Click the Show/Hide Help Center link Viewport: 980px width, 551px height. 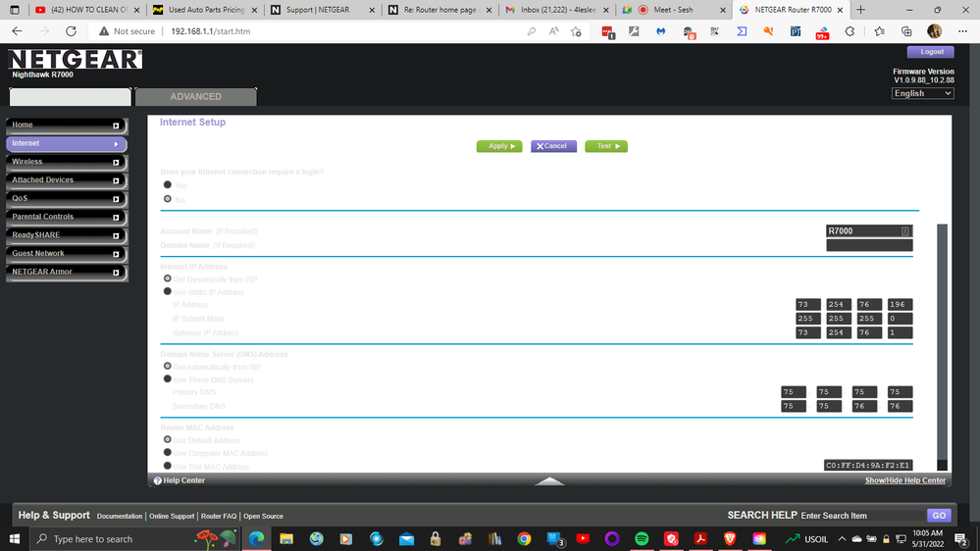click(x=905, y=480)
